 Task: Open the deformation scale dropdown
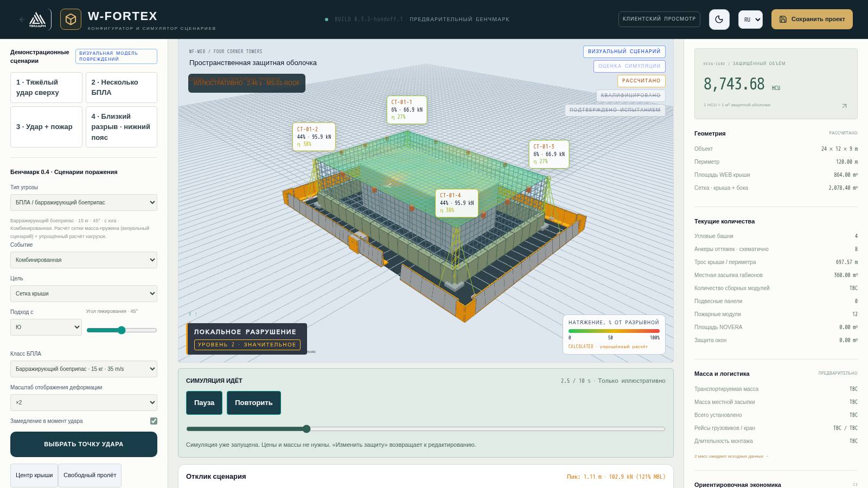(84, 402)
